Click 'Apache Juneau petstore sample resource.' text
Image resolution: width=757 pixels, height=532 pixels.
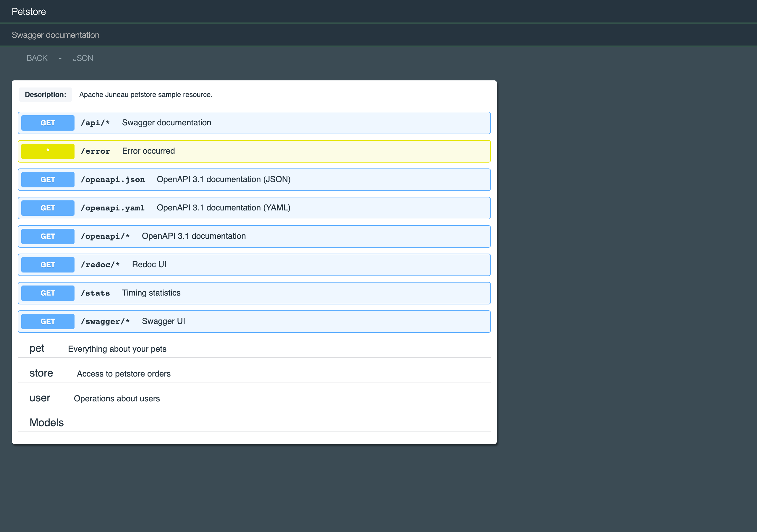146,95
